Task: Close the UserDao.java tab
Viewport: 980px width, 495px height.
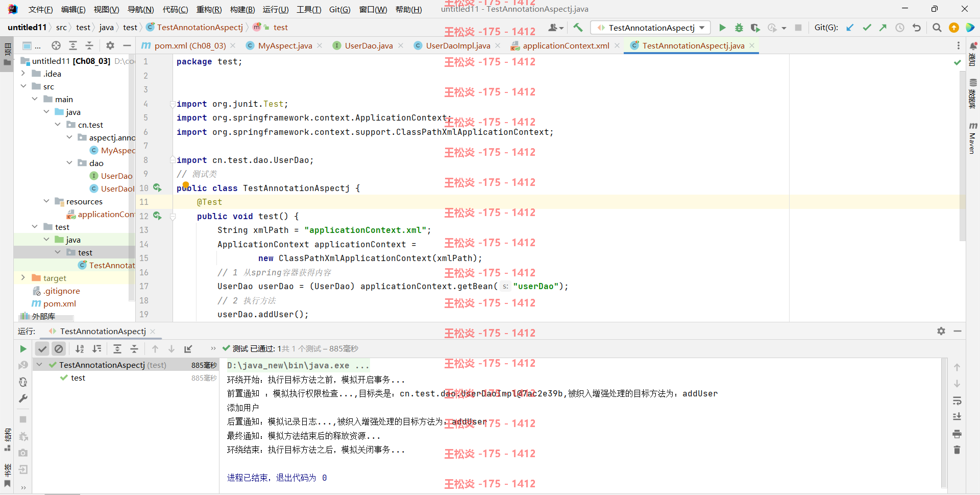Action: pos(401,45)
